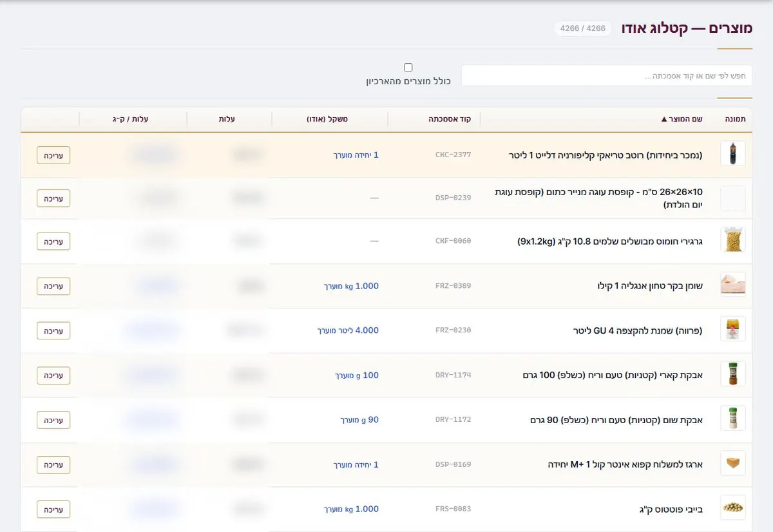Edit the DRY-1174 curry powder product
This screenshot has height=532, width=773.
tap(53, 375)
